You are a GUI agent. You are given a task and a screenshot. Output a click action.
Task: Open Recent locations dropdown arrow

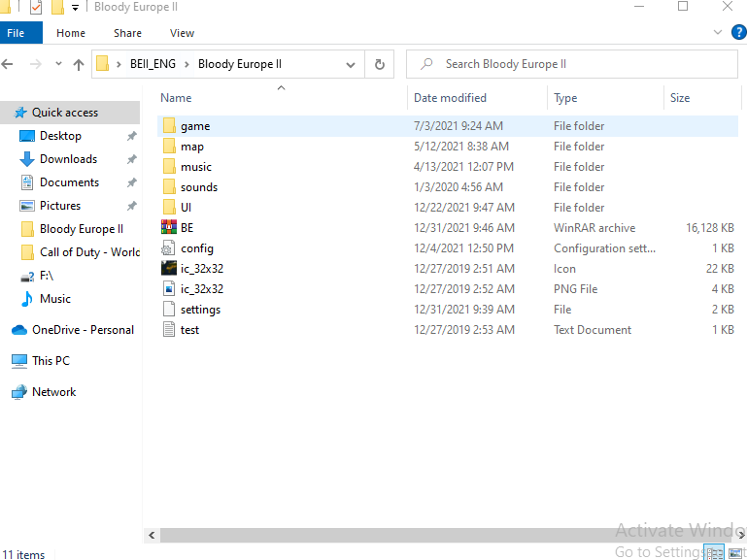[58, 64]
